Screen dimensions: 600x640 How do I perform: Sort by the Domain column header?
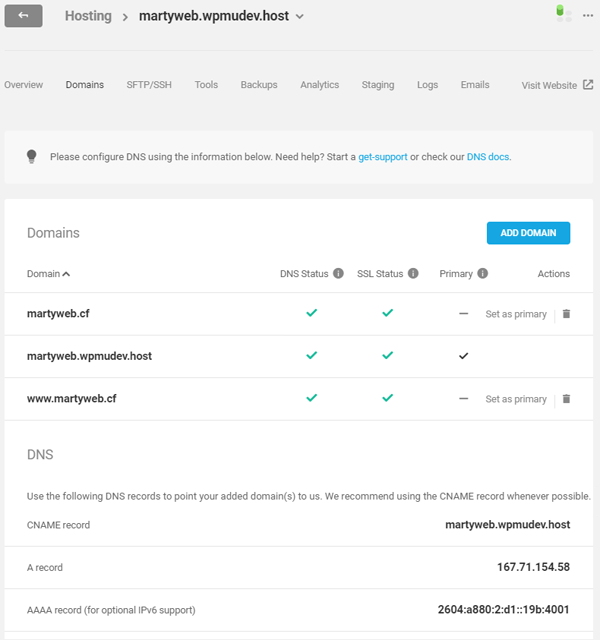[48, 274]
